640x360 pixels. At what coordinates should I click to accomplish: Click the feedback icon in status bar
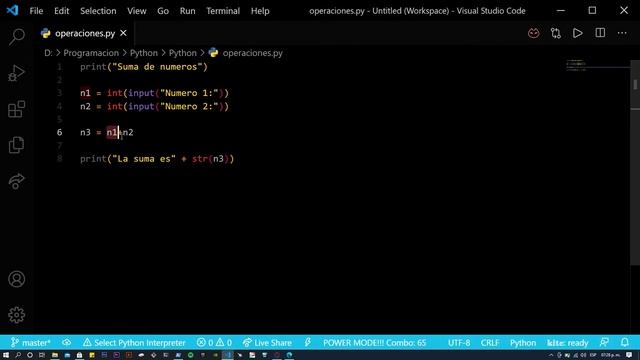point(604,342)
